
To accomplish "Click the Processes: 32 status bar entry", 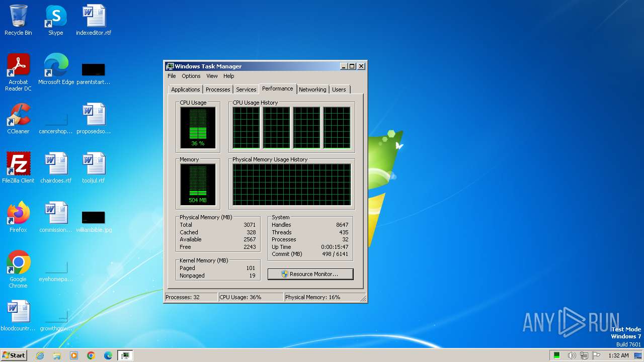I will [x=191, y=297].
